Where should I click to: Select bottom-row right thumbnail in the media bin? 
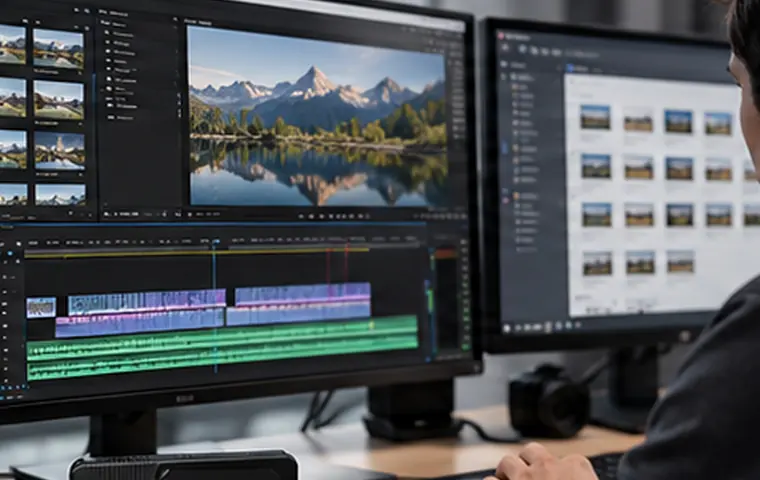pos(61,195)
